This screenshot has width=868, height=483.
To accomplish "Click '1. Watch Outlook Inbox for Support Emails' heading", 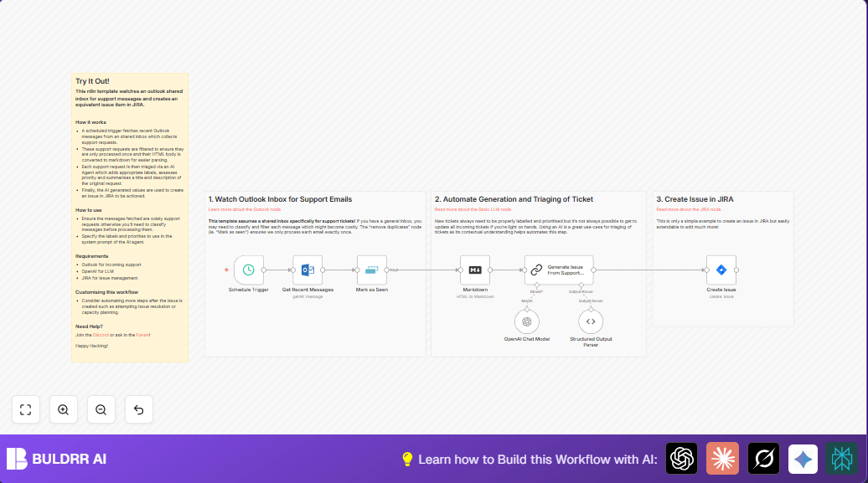I will tap(280, 199).
